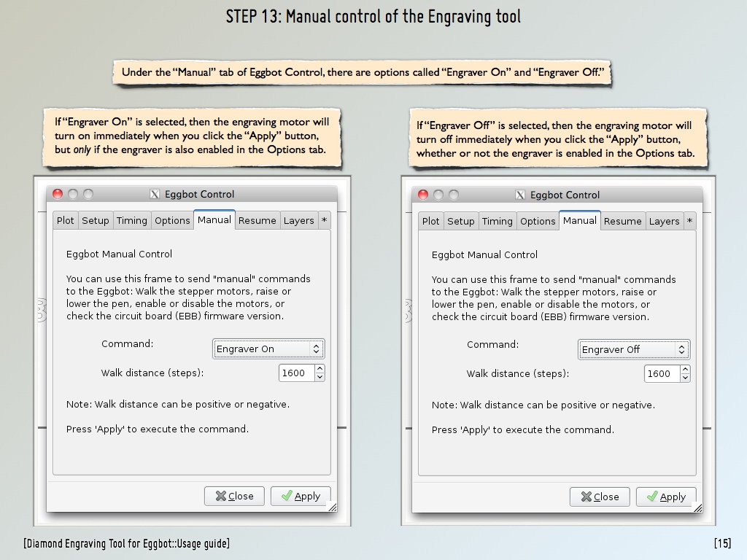
Task: Click X11 icon in right window title bar
Action: pyautogui.click(x=520, y=195)
